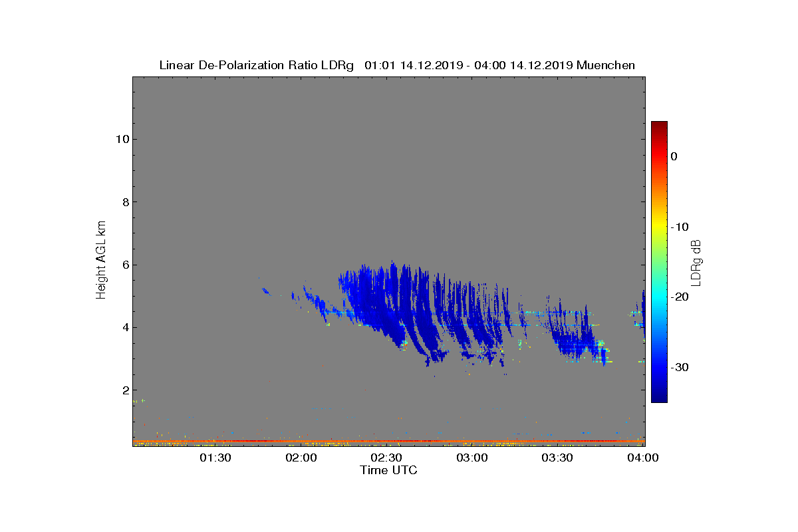Click the 'Time UTC' x-axis label
Image resolution: width=798 pixels, height=532 pixels.
[x=388, y=470]
